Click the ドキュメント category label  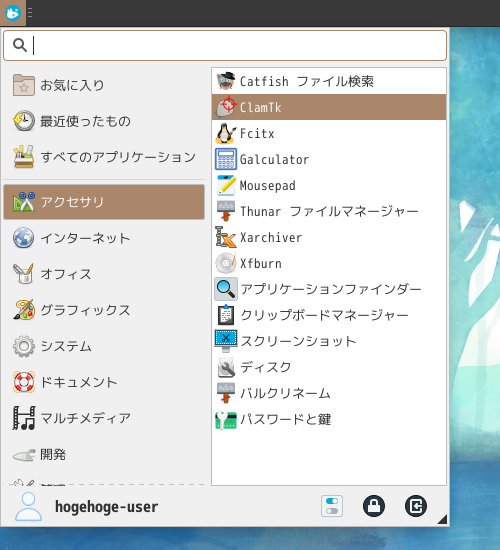[x=79, y=382]
